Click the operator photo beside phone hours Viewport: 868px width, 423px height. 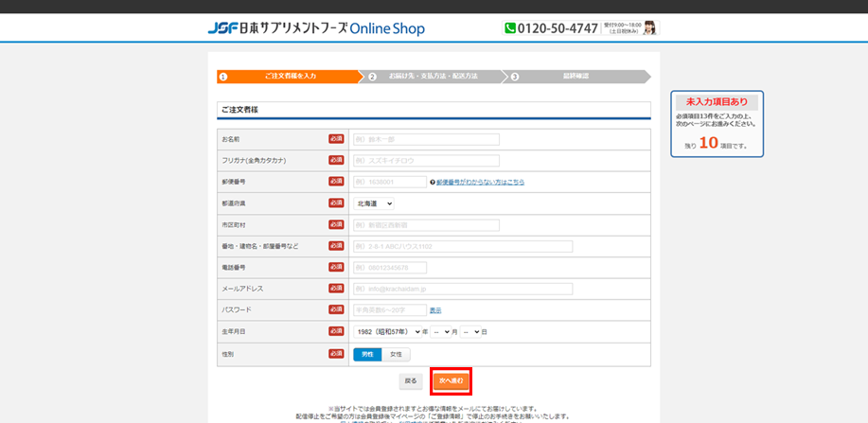coord(650,27)
